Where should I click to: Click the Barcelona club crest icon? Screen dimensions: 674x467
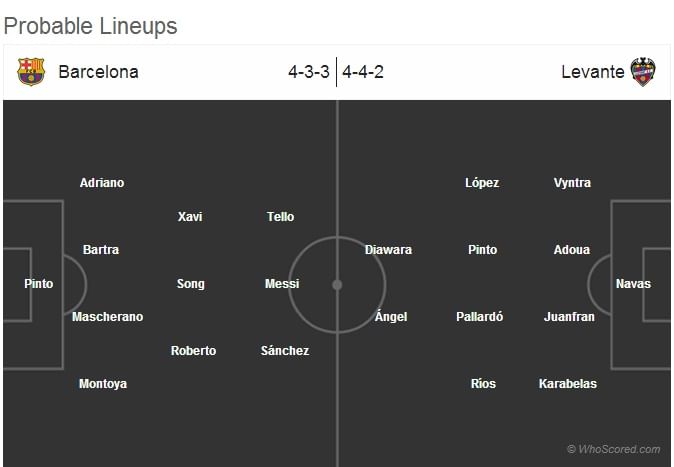tap(31, 72)
